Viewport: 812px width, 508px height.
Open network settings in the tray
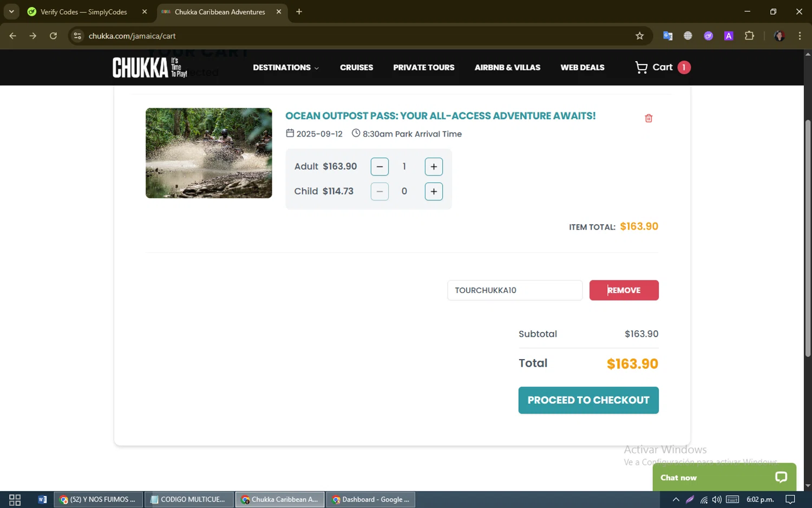704,499
